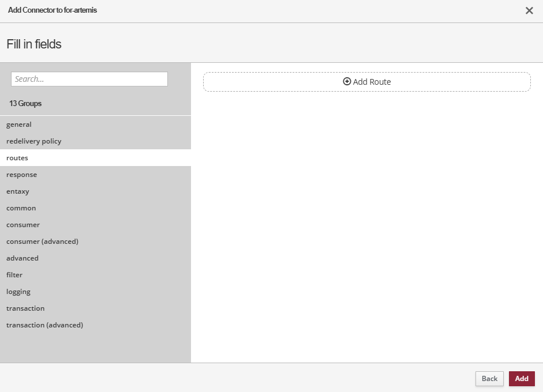
Task: Click the plus icon in Add Route
Action: click(x=347, y=82)
